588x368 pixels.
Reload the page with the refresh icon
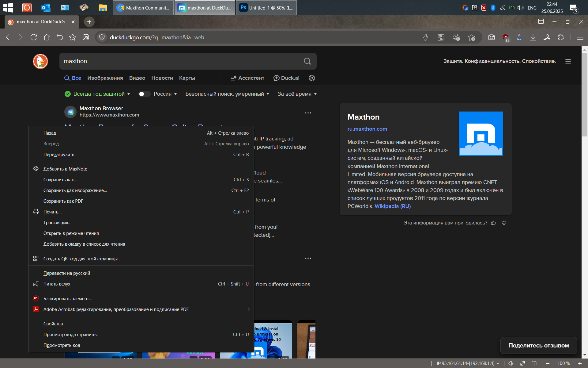tap(34, 37)
